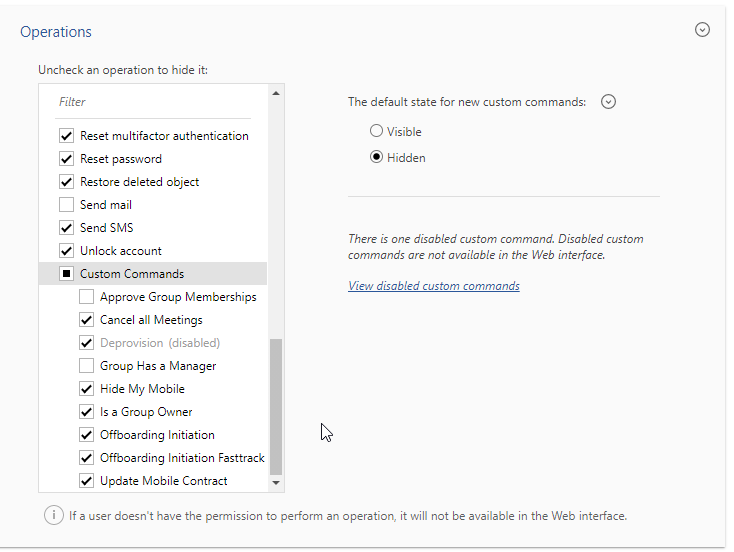Check Approve Group Memberships command
Screen dimensions: 734x552
coord(87,297)
